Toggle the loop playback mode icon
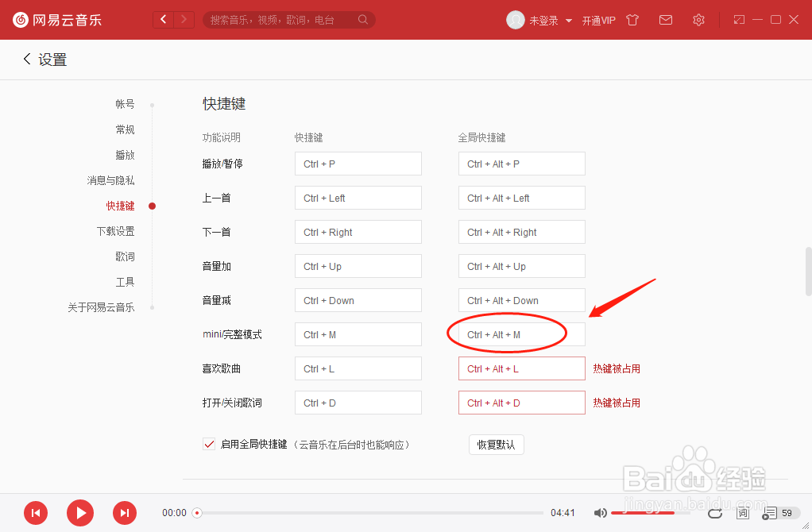 pos(714,513)
